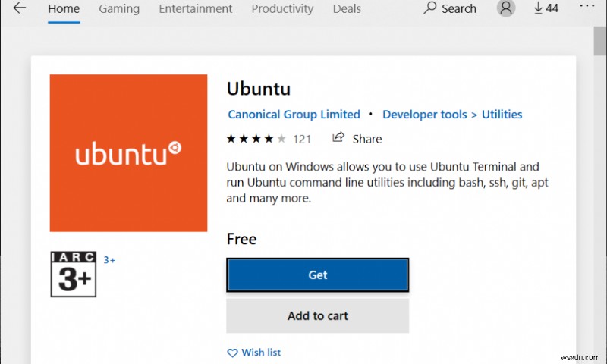Open the Utilities subcategory link
This screenshot has height=364, width=607.
tap(502, 115)
